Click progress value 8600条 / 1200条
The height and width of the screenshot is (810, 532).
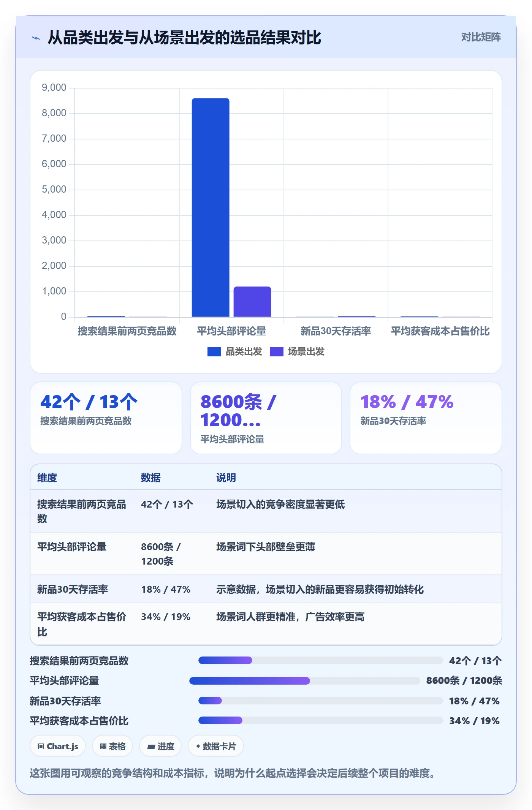(x=464, y=680)
